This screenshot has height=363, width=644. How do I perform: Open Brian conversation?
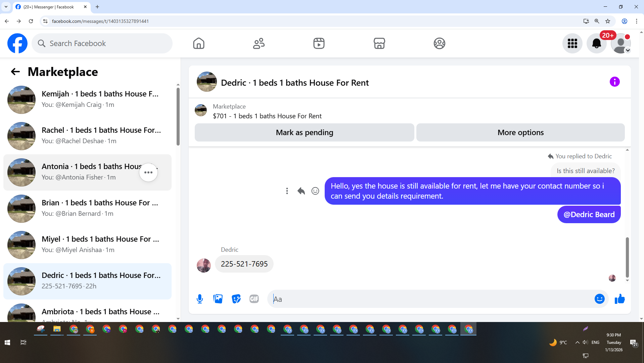(x=87, y=209)
